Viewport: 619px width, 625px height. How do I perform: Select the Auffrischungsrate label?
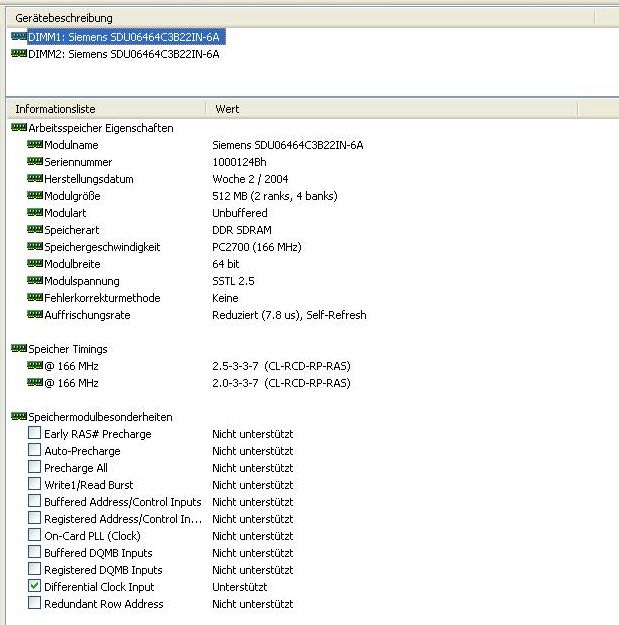coord(87,315)
